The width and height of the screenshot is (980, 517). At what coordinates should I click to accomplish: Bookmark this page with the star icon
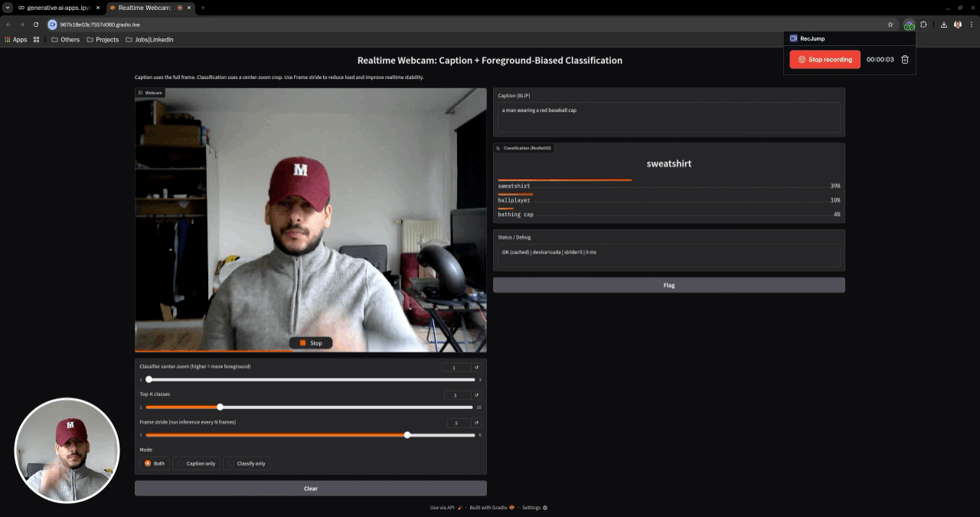click(x=890, y=25)
